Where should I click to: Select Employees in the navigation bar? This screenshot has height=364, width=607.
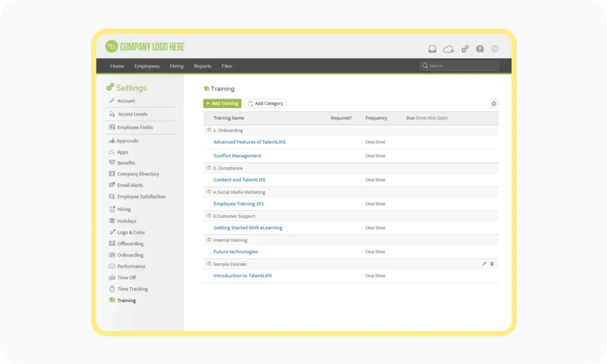click(146, 66)
